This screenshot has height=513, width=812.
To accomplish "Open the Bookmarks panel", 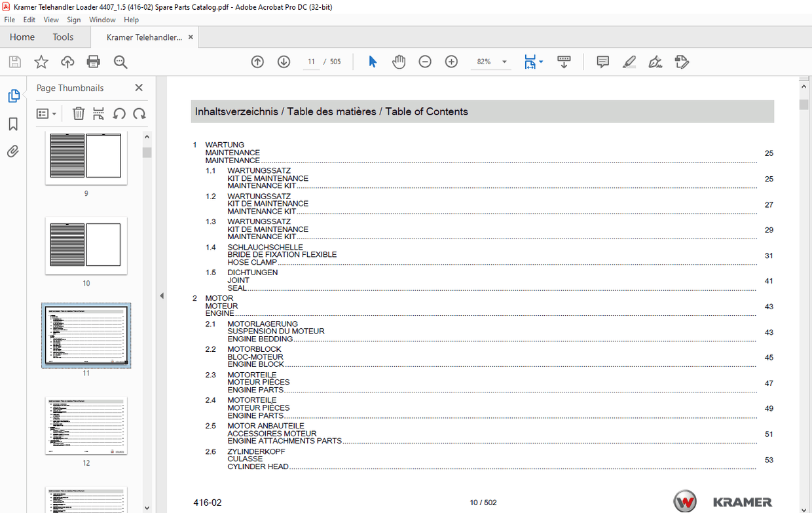I will coord(12,124).
